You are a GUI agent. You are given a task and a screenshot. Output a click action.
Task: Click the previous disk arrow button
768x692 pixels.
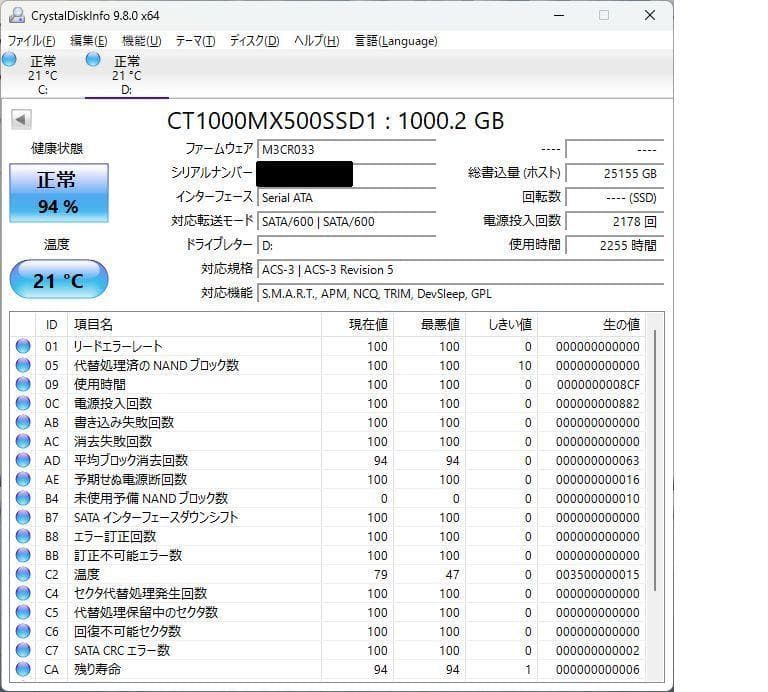(21, 119)
